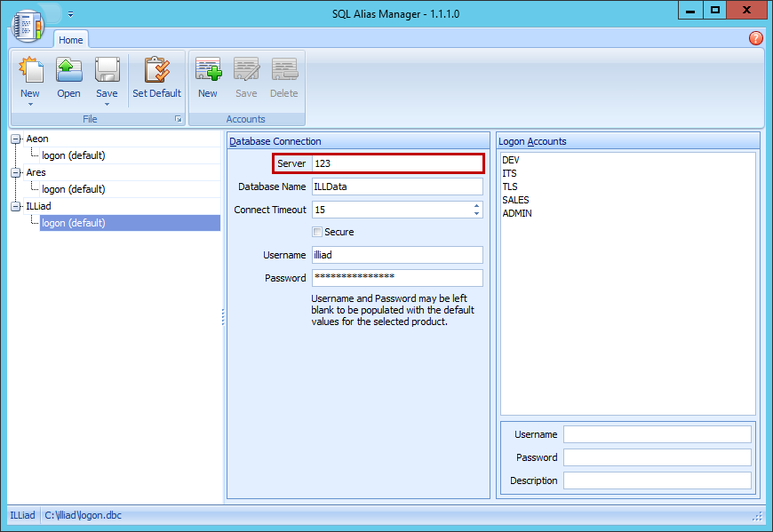The height and width of the screenshot is (532, 773).
Task: Increment Connect Timeout with the up arrow
Action: (476, 205)
